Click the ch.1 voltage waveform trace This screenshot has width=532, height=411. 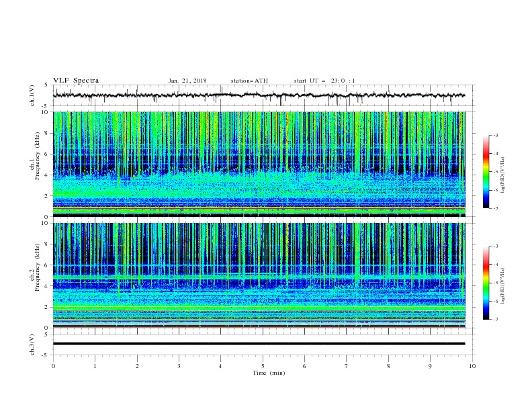259,95
